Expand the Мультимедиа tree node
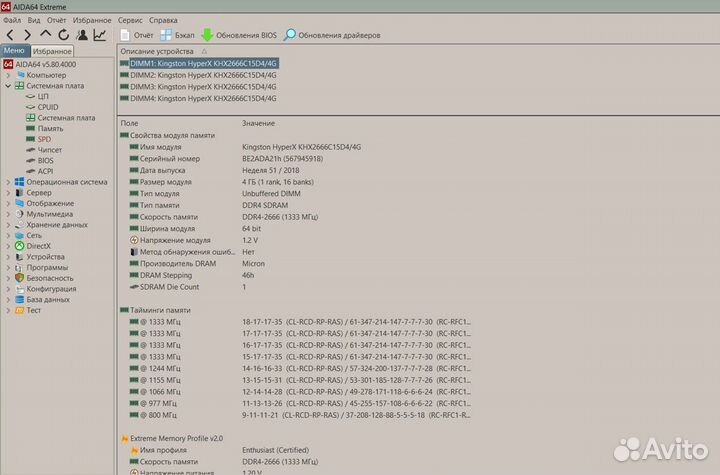720x475 pixels. click(x=8, y=214)
